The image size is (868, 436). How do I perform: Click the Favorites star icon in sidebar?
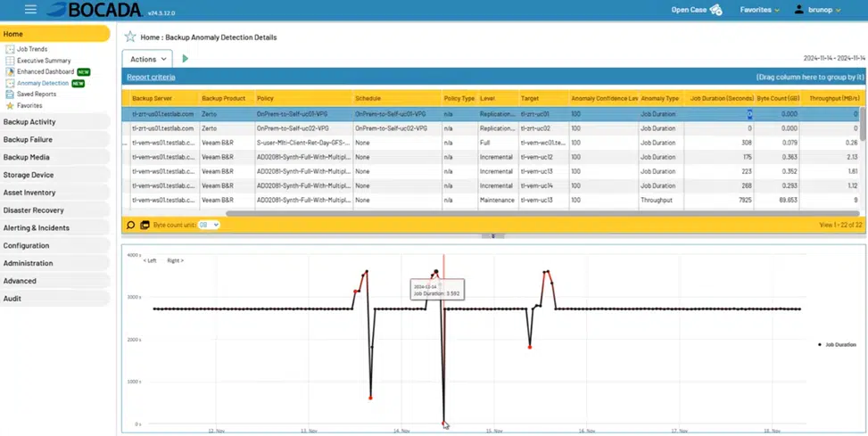pos(10,105)
